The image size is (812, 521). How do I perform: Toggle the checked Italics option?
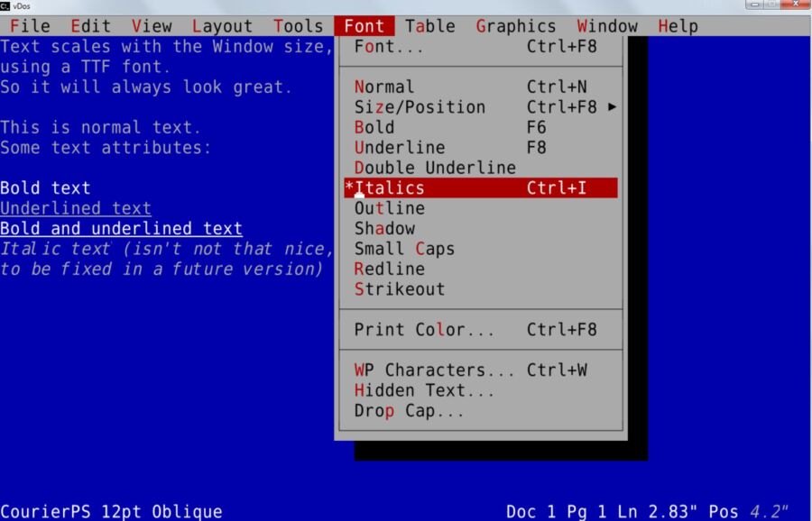481,187
